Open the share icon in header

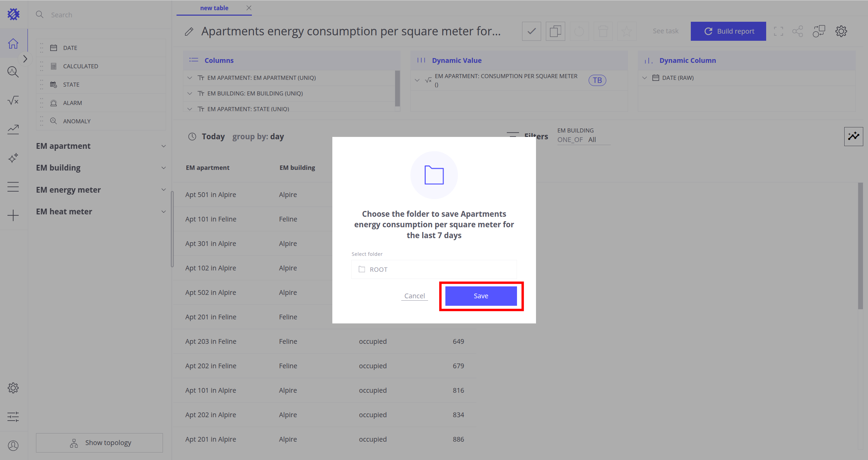click(x=797, y=31)
